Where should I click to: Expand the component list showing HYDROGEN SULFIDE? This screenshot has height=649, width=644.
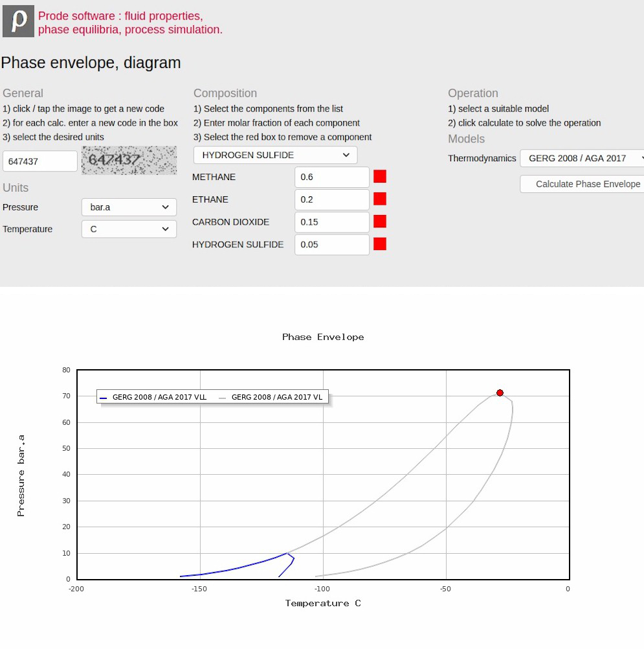(276, 155)
